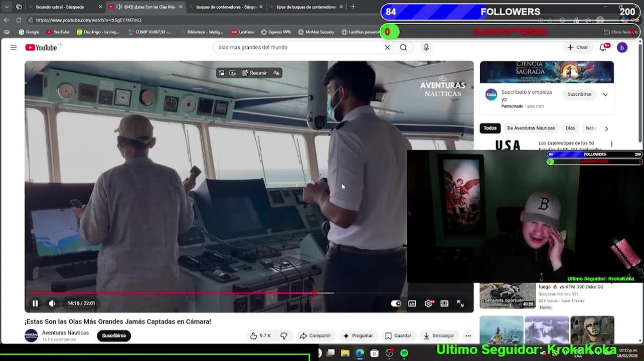Open more actions below the video
The image size is (644, 361).
click(468, 336)
